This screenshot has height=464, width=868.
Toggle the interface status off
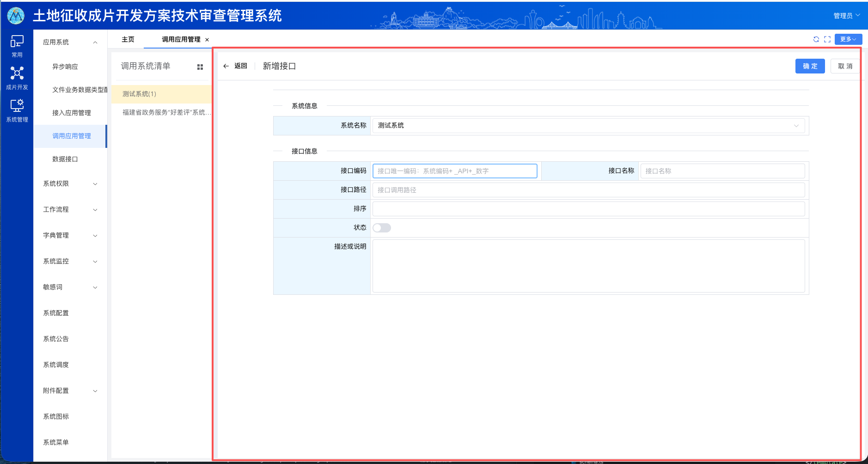click(x=382, y=227)
